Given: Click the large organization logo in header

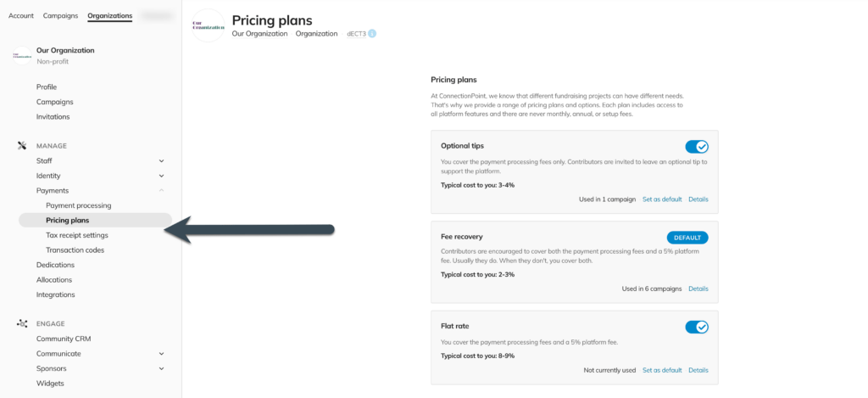Looking at the screenshot, I should 209,25.
